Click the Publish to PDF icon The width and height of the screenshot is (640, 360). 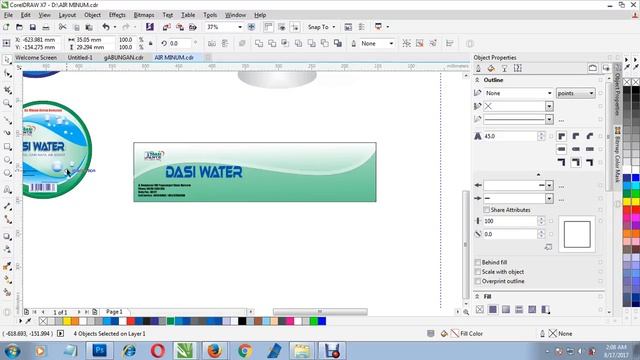[x=193, y=27]
